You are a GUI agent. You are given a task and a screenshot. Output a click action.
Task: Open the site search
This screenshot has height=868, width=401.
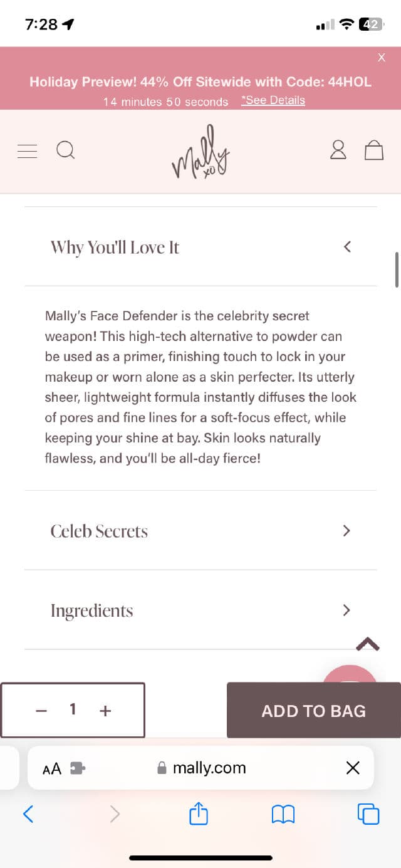(x=65, y=150)
